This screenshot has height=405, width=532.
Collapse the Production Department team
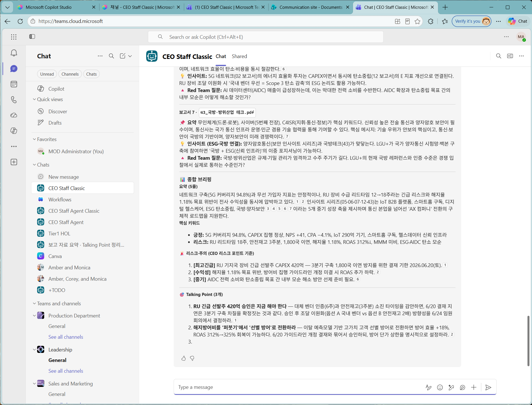pyautogui.click(x=34, y=316)
